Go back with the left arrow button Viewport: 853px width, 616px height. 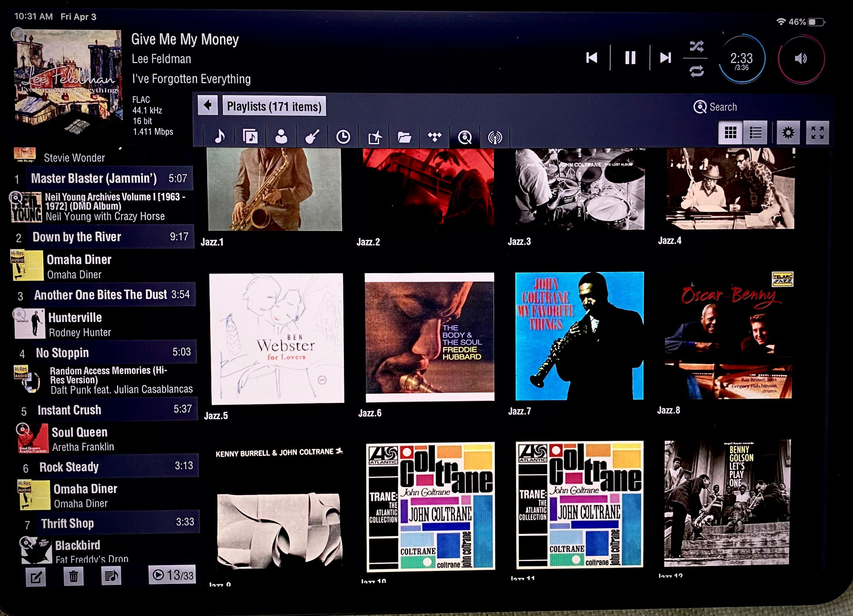[x=207, y=105]
